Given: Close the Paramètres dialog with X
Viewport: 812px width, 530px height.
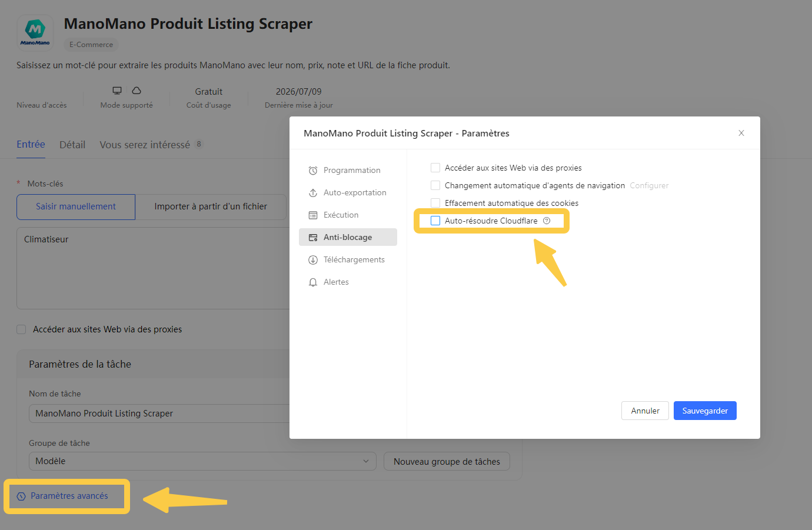Looking at the screenshot, I should click(x=741, y=133).
